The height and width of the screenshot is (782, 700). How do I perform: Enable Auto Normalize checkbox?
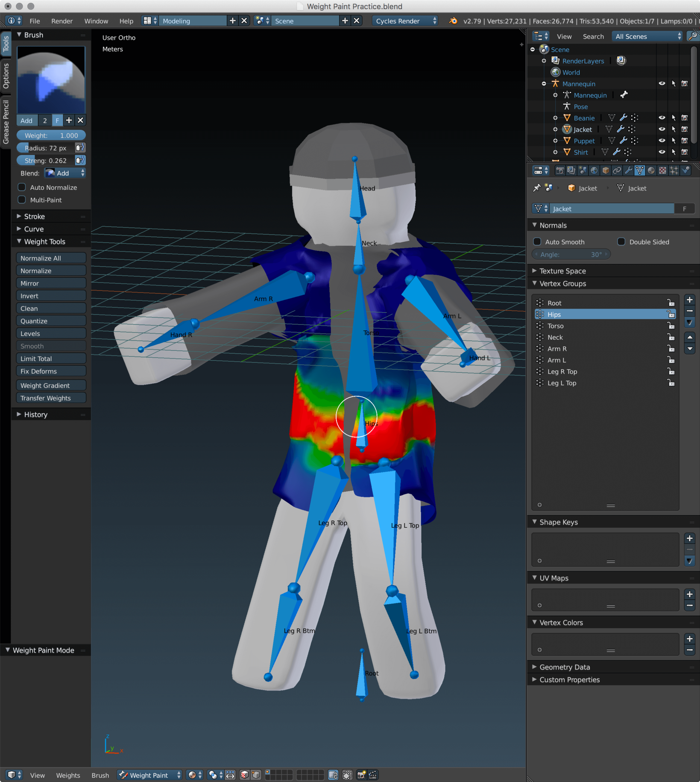[x=22, y=187]
